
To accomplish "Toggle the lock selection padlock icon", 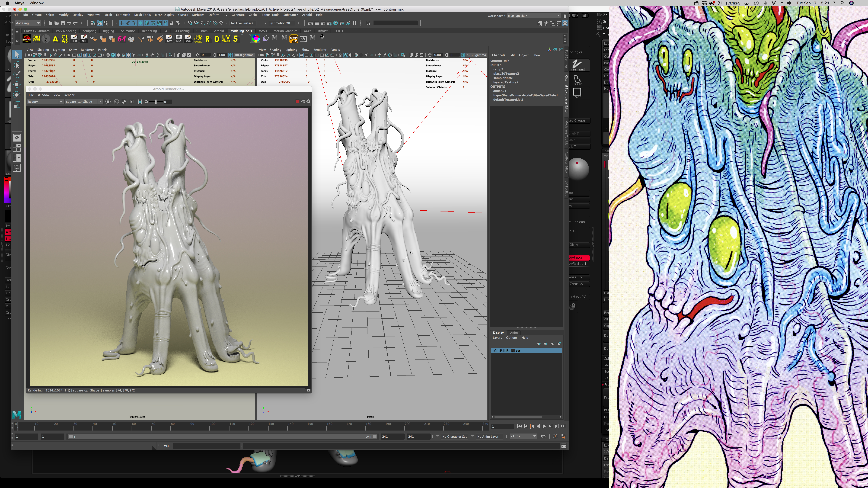I will (x=172, y=23).
